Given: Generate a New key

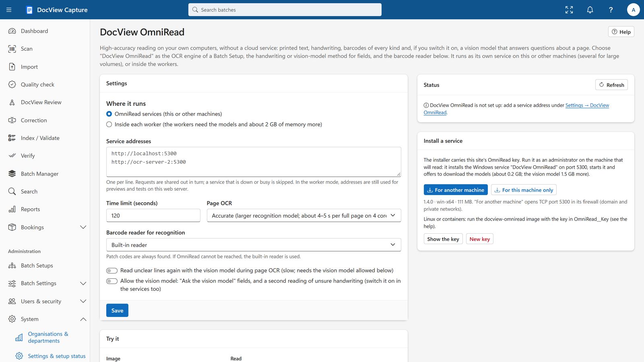Looking at the screenshot, I should (x=480, y=239).
